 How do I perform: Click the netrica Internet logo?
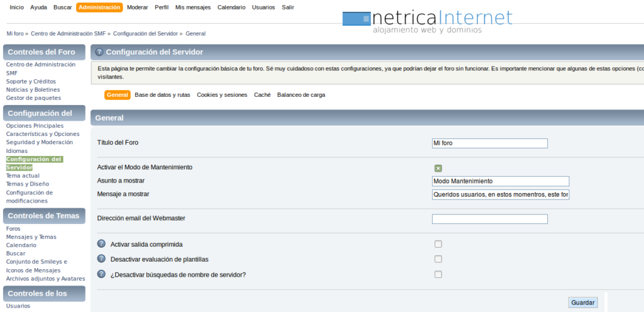pos(428,21)
